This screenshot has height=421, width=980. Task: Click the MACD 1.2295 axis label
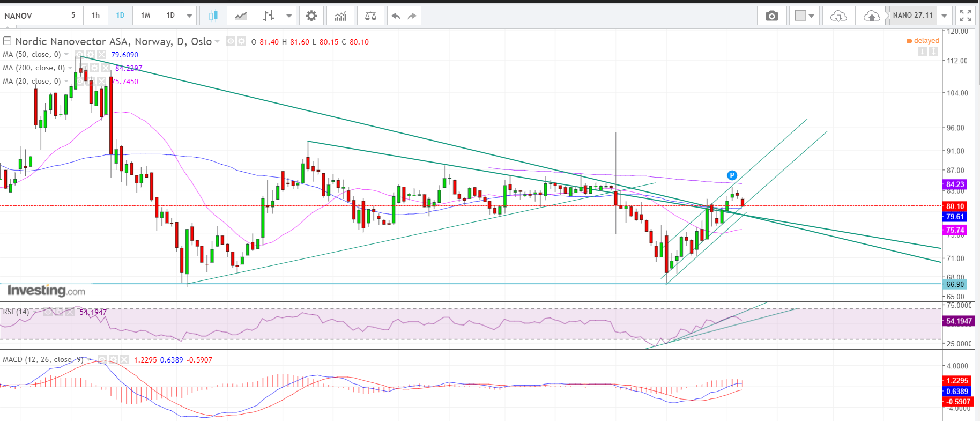coord(957,380)
